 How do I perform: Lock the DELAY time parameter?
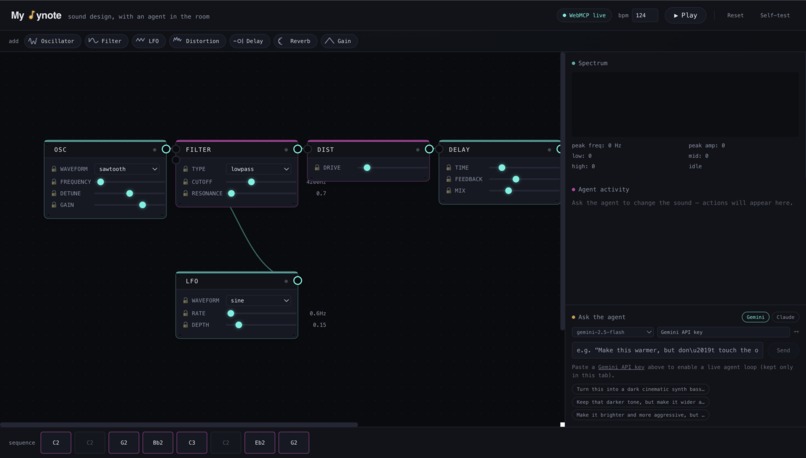coord(448,168)
